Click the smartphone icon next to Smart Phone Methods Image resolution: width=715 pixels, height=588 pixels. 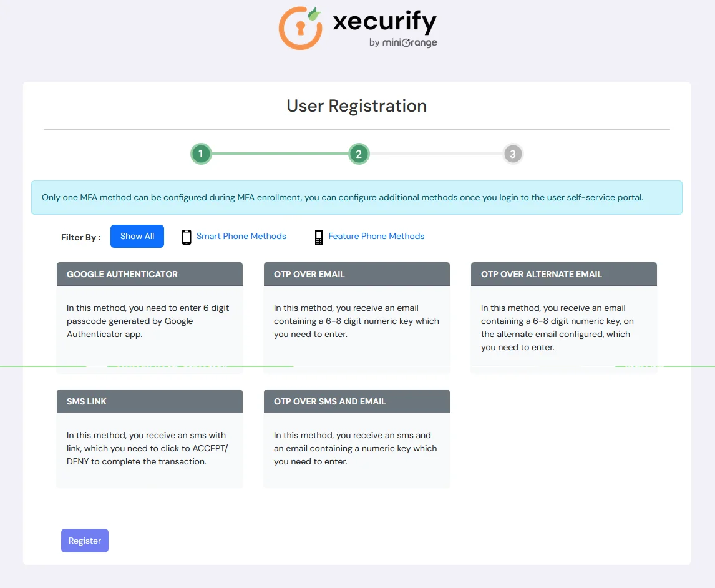186,236
